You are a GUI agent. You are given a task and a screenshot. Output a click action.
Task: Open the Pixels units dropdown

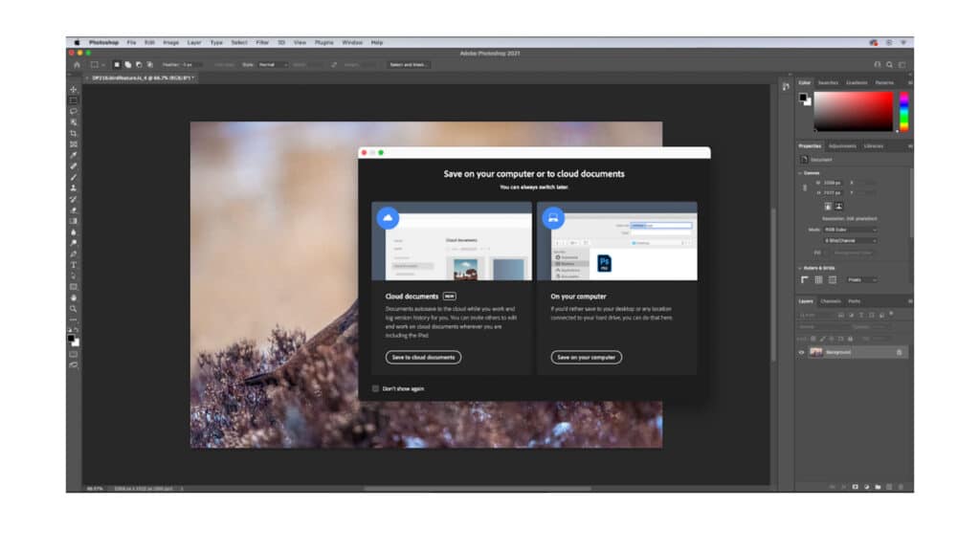pos(862,280)
